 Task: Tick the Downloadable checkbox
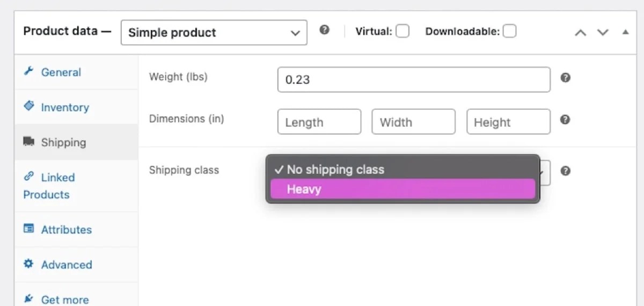point(509,31)
